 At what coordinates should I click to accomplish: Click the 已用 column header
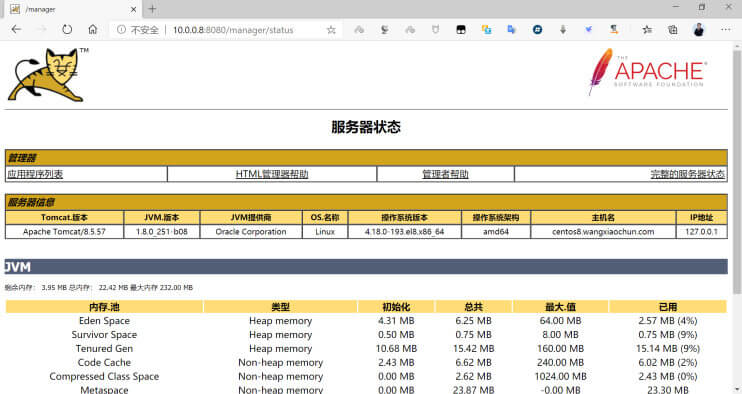(x=668, y=306)
